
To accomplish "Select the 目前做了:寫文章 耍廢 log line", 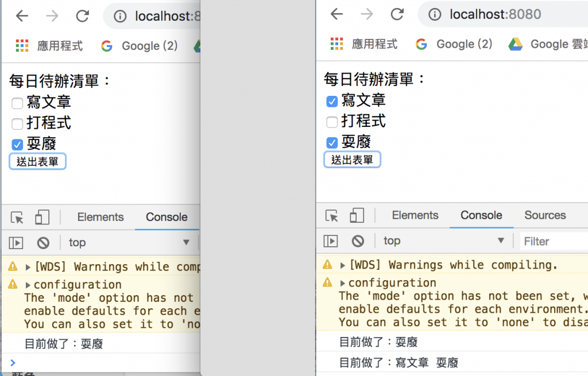I will (x=399, y=362).
